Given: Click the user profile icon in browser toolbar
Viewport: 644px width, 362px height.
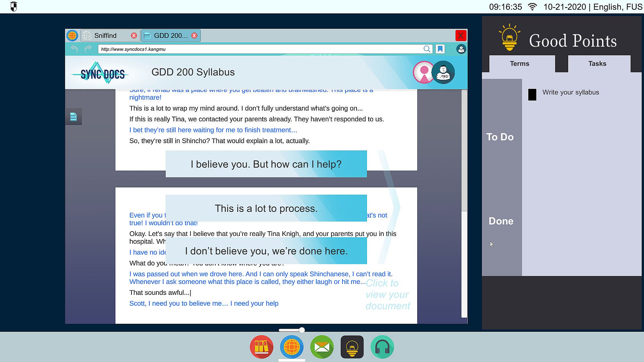Looking at the screenshot, I should pos(461,49).
